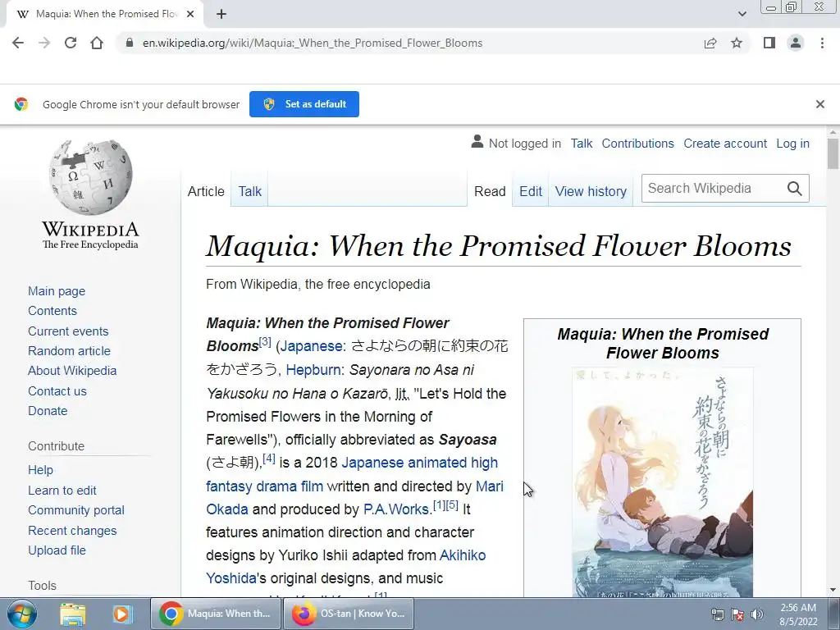840x630 pixels.
Task: Open Windows Media Player from taskbar
Action: coord(122,614)
